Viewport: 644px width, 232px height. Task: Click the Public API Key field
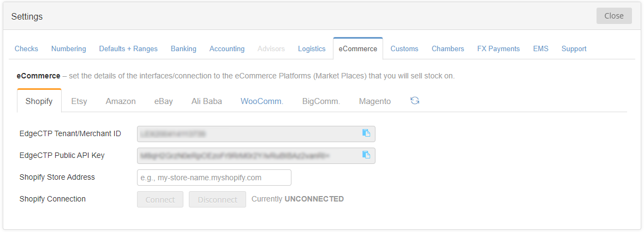256,156
